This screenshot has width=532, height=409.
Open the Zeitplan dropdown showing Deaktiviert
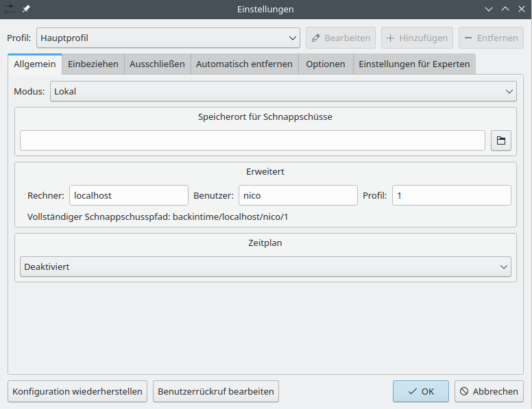(265, 267)
